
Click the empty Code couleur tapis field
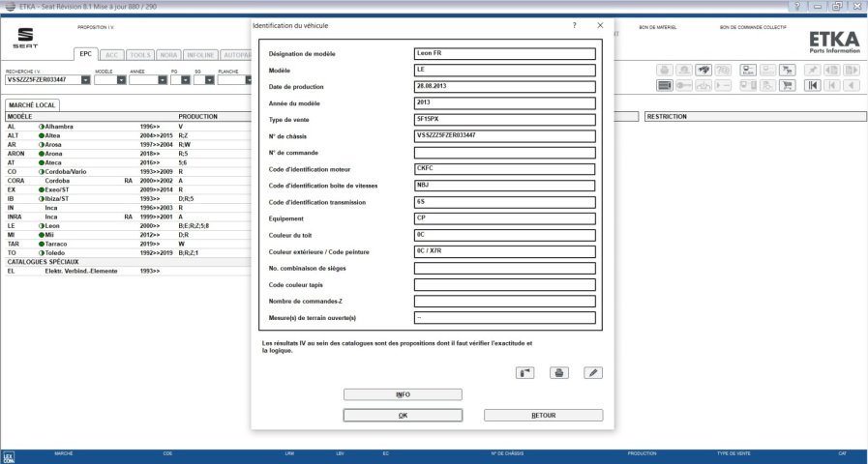pos(505,285)
